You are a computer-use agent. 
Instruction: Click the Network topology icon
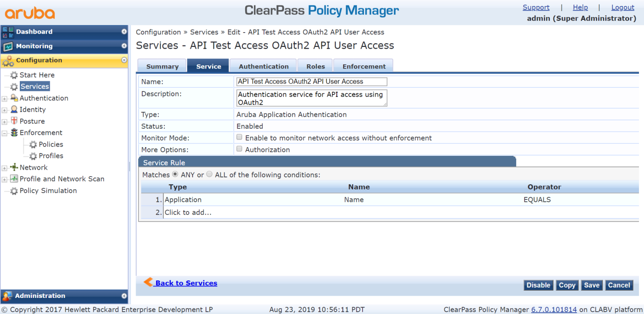click(x=14, y=167)
